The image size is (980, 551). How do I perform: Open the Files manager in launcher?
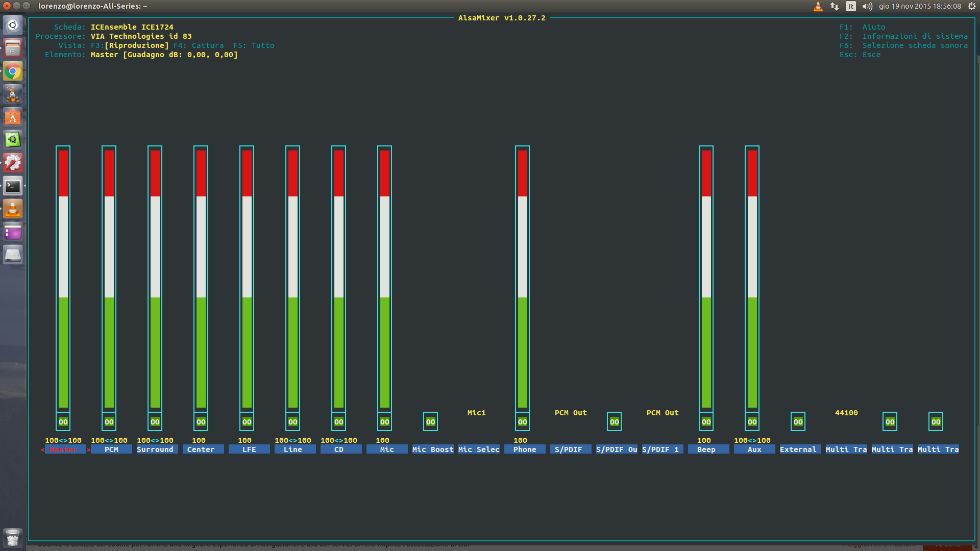pos(13,48)
